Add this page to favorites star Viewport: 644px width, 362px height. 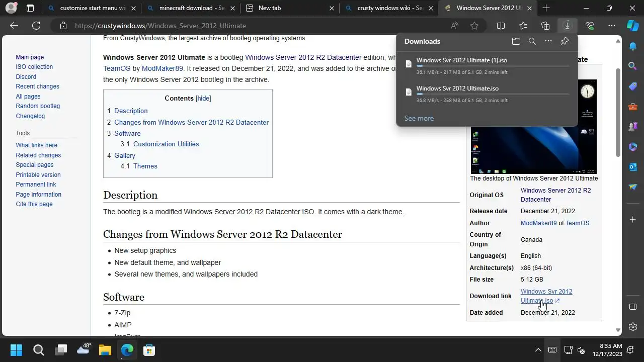(474, 26)
